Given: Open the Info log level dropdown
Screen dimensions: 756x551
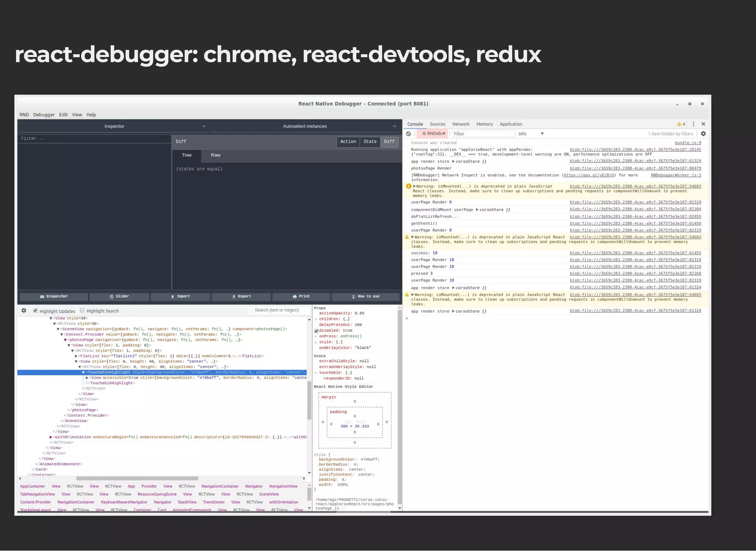Looking at the screenshot, I should click(x=531, y=134).
